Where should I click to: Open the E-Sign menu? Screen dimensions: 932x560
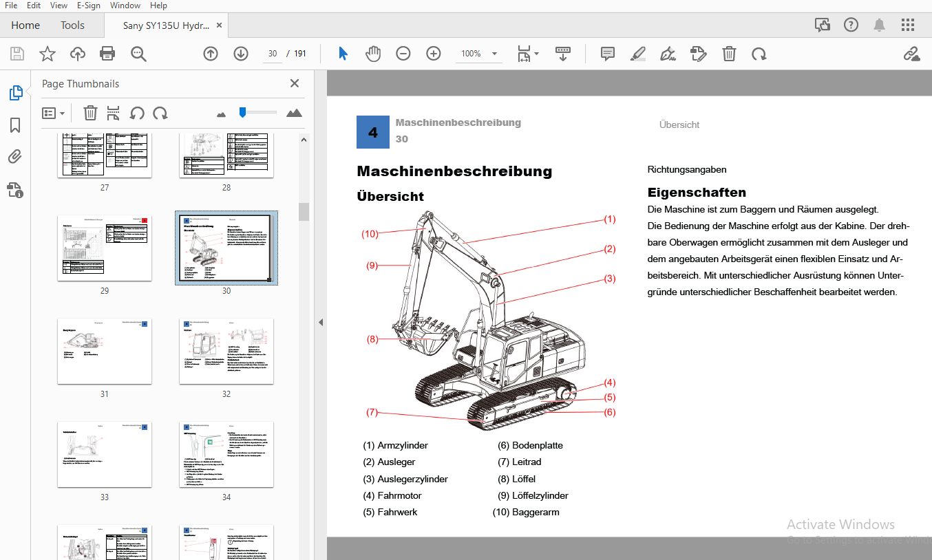(88, 6)
